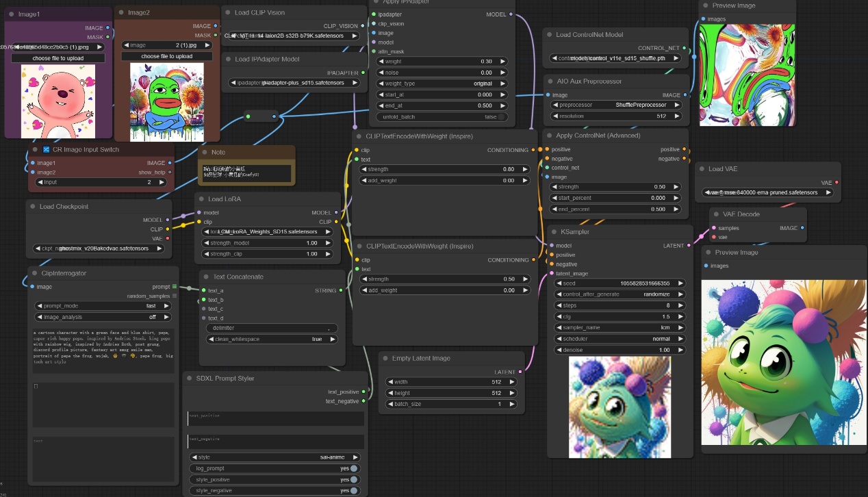Toggle the style_negative switch

[353, 491]
